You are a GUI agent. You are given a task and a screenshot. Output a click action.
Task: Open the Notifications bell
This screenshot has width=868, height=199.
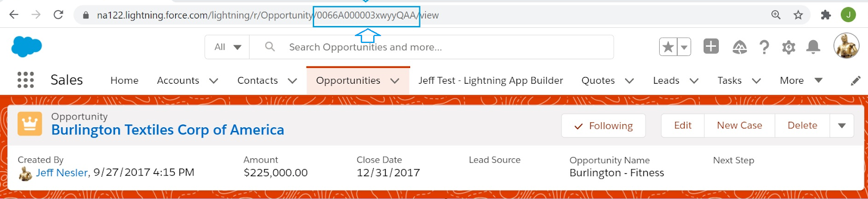click(813, 47)
